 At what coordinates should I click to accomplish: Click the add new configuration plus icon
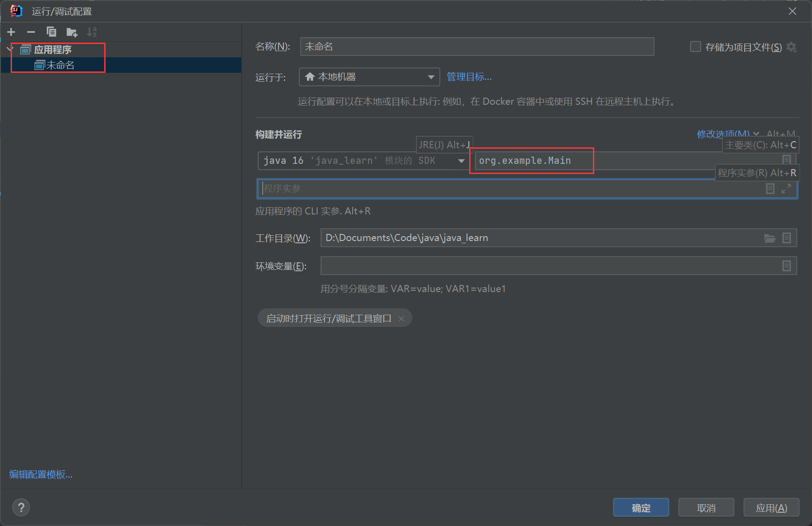click(11, 32)
